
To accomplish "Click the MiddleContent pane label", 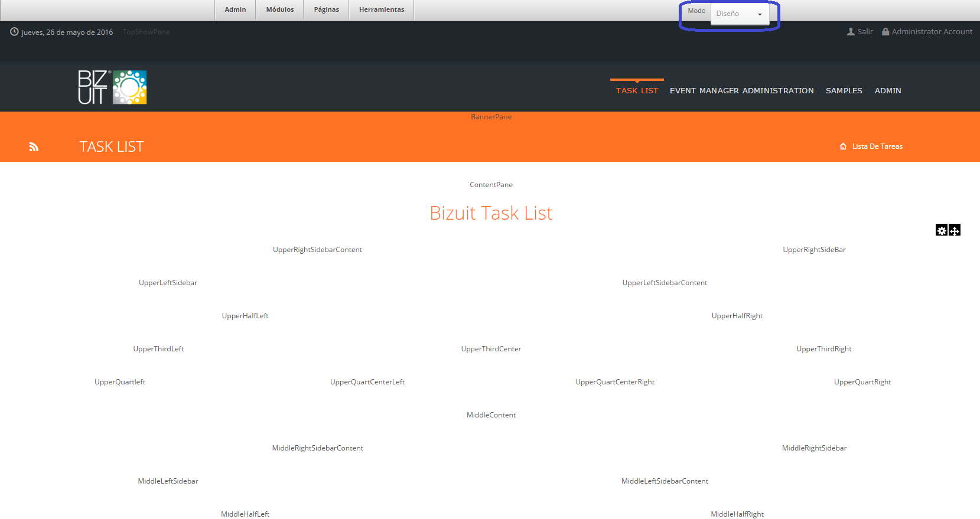I will 491,415.
